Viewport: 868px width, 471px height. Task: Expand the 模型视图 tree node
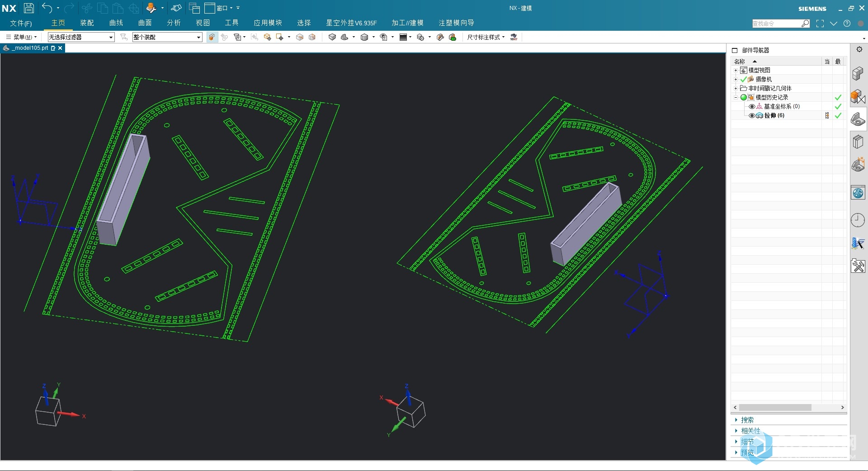[736, 71]
